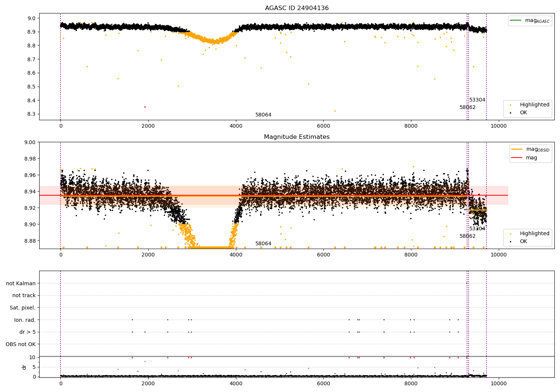560x392 pixels.
Task: Click the 9.00 y-axis tick label
Action: click(30, 142)
